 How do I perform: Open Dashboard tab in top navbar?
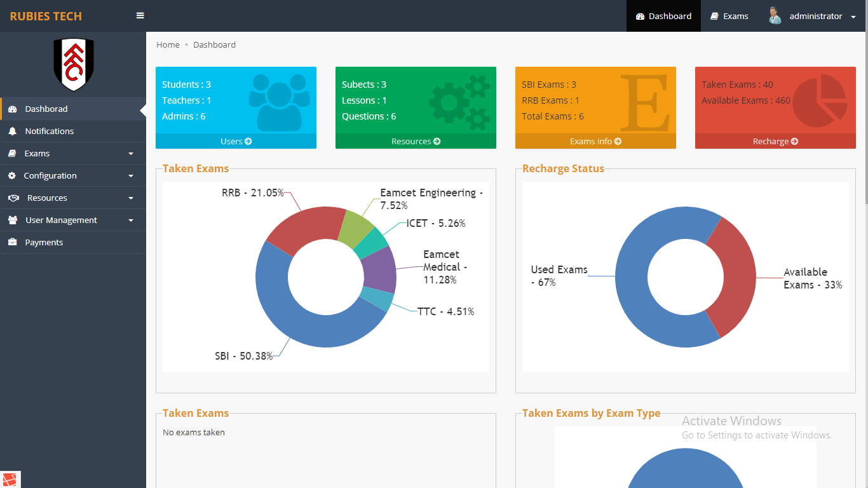tap(663, 16)
